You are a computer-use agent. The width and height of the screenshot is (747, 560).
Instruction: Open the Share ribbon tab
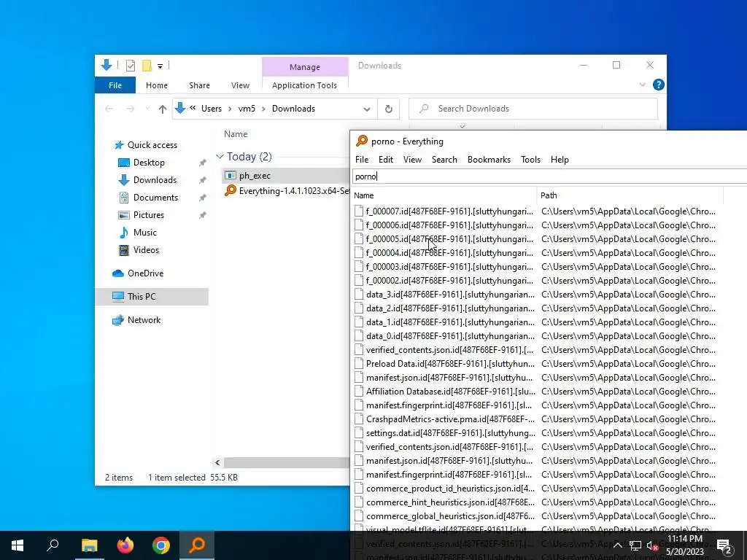pos(199,85)
